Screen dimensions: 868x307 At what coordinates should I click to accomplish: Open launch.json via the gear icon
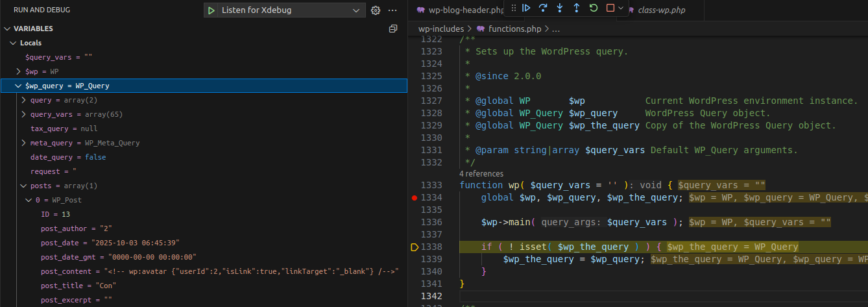(376, 10)
